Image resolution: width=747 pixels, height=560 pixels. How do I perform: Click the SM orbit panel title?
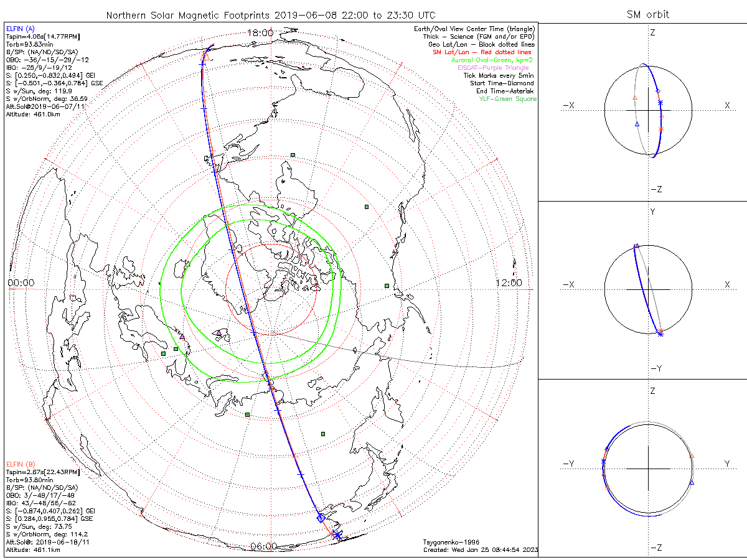(x=649, y=15)
